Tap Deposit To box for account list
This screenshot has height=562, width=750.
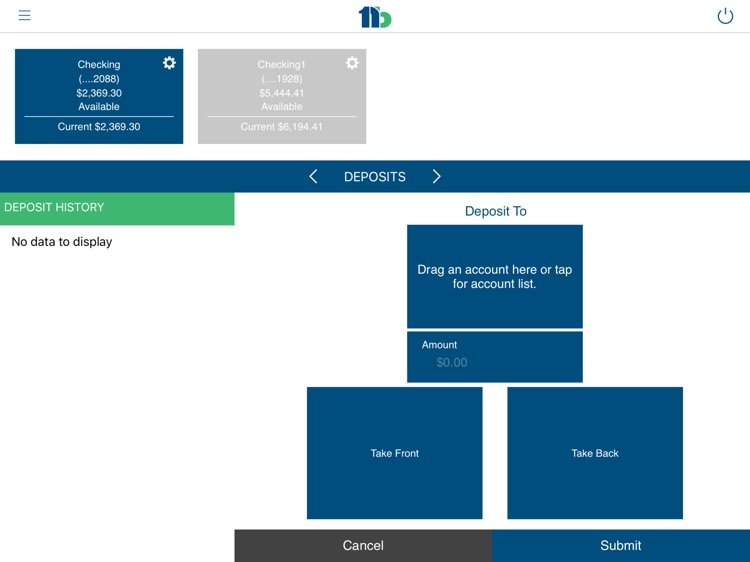495,276
